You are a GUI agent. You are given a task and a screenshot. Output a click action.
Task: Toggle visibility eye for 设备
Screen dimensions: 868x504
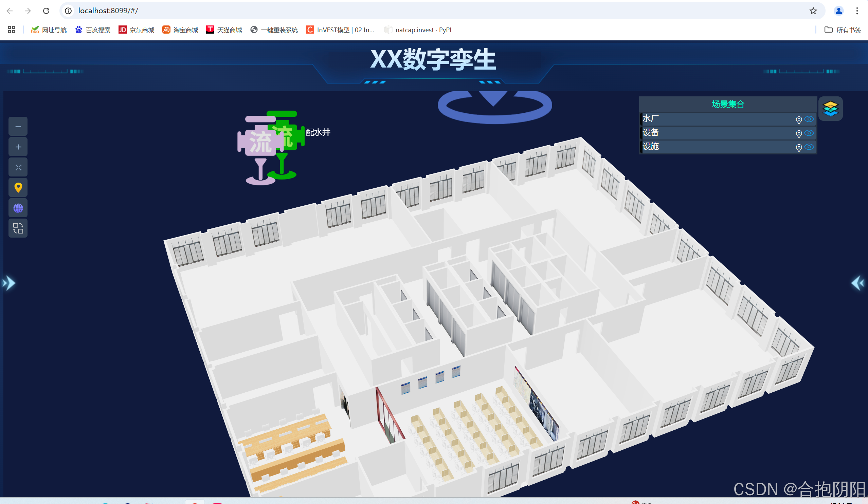[809, 133]
